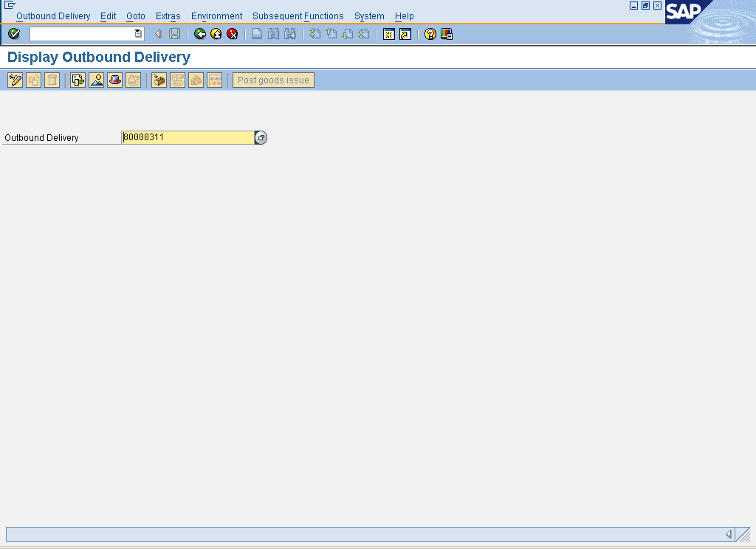Click inside the command field

[81, 34]
